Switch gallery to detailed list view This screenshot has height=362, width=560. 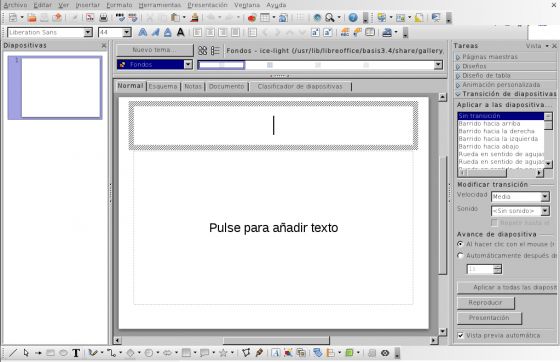point(215,51)
